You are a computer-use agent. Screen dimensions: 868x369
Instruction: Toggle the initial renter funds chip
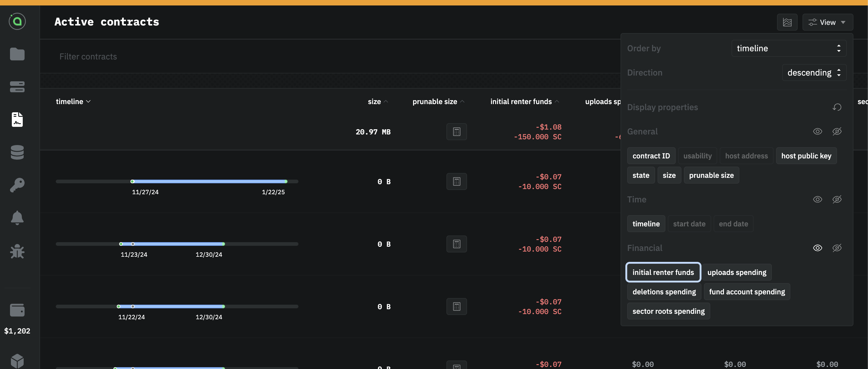tap(663, 272)
